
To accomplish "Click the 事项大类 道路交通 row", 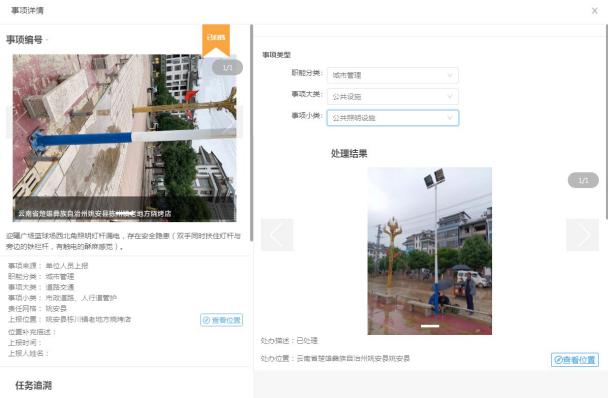I will click(x=41, y=287).
